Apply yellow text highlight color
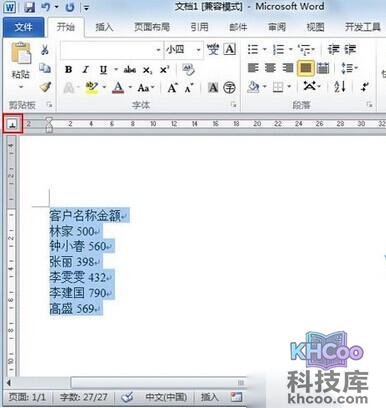 pos(91,88)
